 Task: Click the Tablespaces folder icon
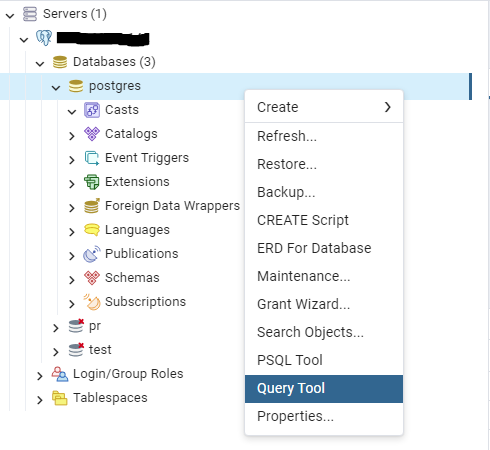pos(60,398)
